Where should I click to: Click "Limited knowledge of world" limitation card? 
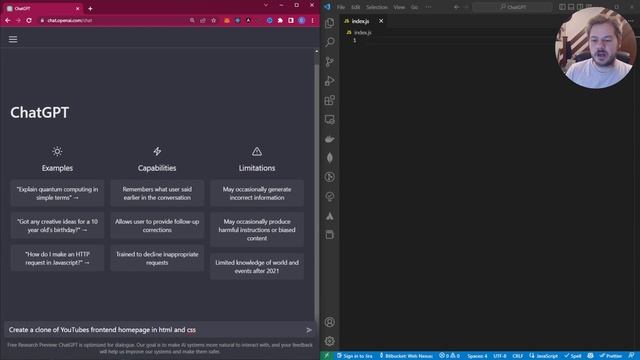click(x=257, y=267)
